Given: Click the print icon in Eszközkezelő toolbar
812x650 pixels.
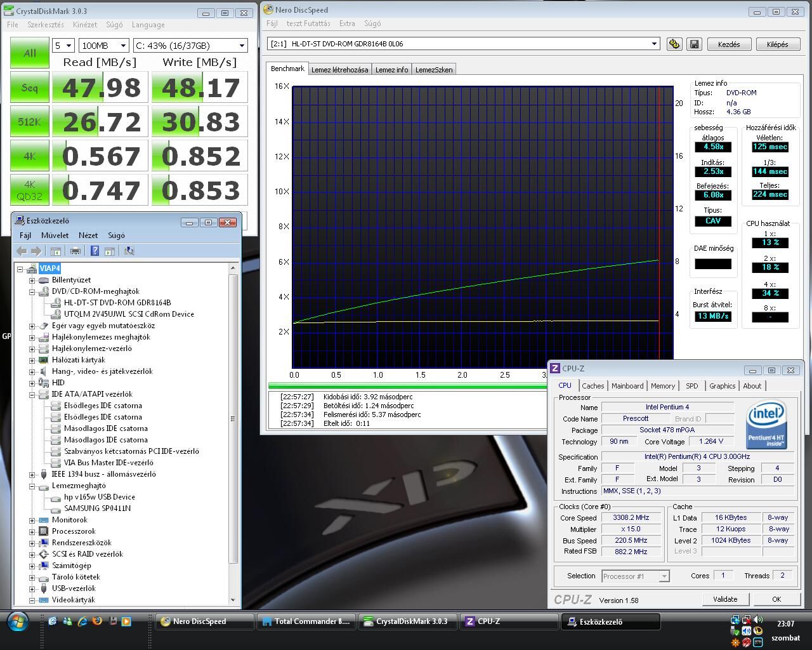Looking at the screenshot, I should point(75,251).
